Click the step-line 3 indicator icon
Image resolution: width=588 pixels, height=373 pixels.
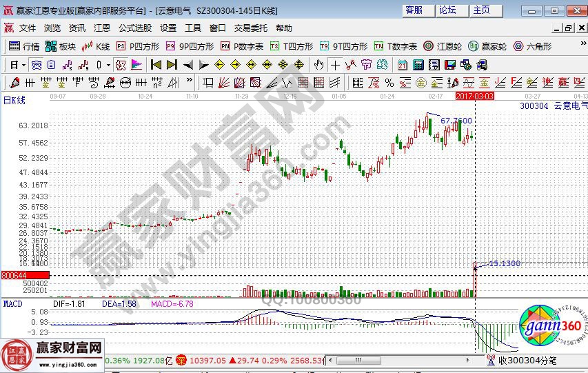67,65
